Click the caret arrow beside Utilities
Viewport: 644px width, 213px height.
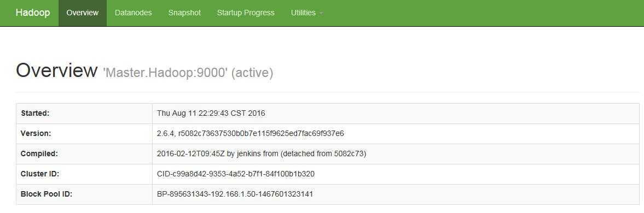[321, 13]
